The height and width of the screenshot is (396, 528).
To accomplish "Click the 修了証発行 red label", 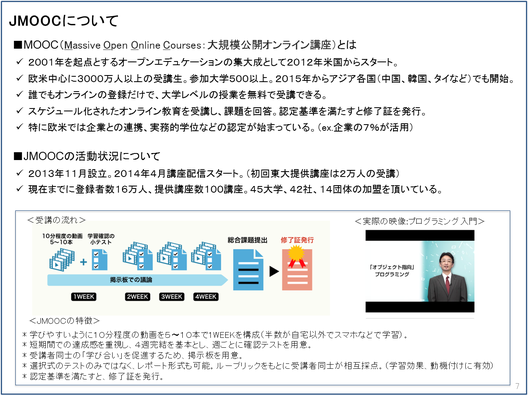I will 297,240.
